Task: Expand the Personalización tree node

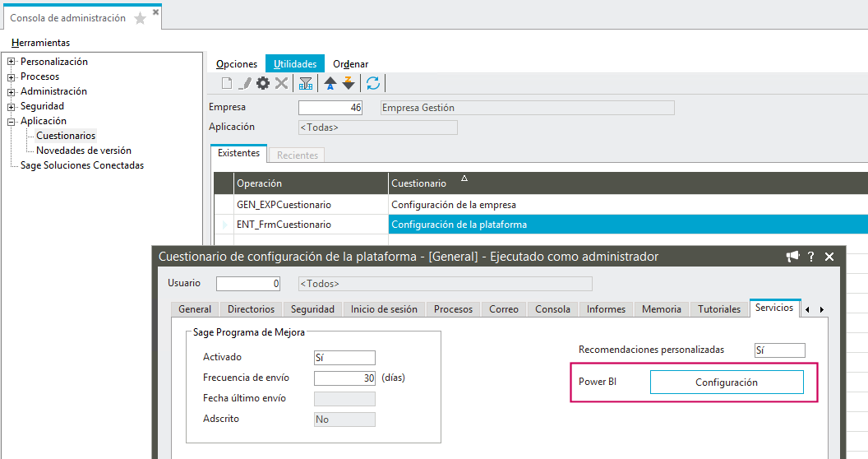Action: (x=11, y=62)
